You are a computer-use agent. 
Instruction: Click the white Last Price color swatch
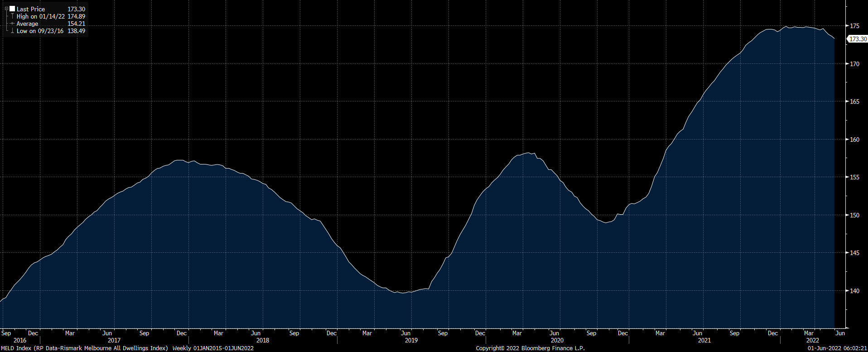pyautogui.click(x=12, y=9)
